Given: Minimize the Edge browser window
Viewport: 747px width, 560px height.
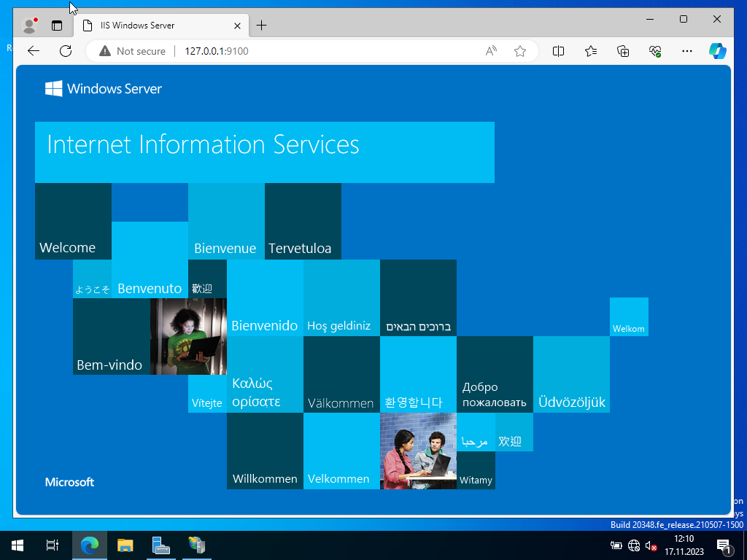Looking at the screenshot, I should coord(650,19).
